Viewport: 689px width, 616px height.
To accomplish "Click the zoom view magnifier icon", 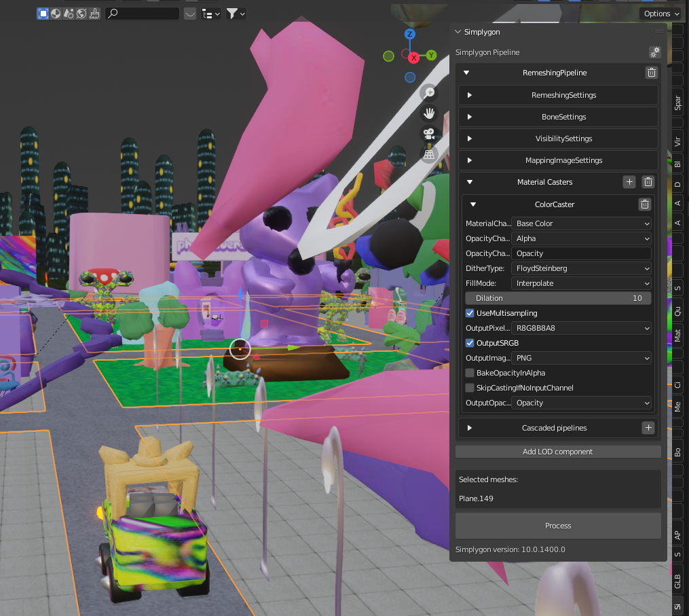I will (x=429, y=92).
